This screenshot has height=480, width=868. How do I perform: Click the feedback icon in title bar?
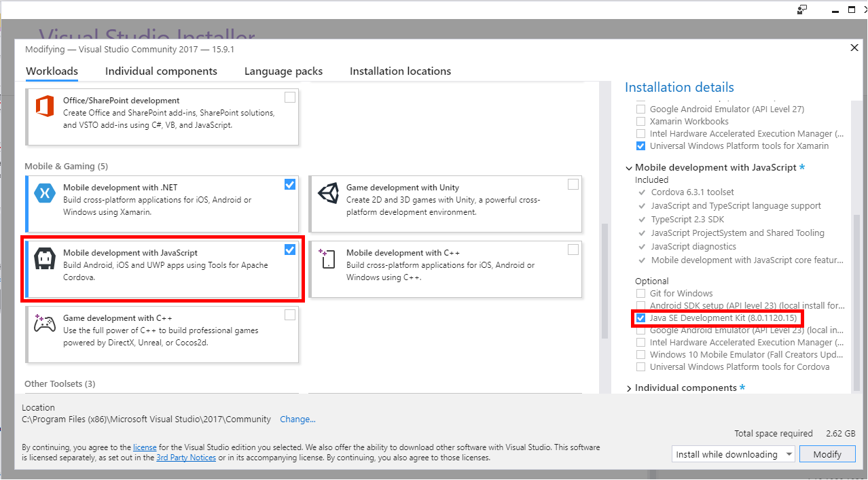pos(801,9)
